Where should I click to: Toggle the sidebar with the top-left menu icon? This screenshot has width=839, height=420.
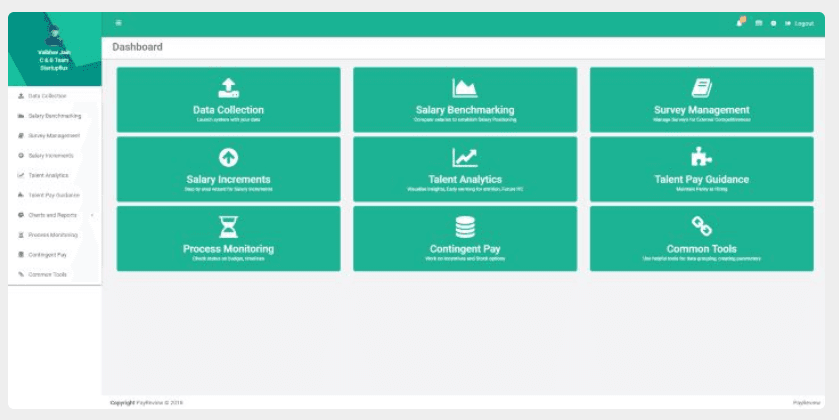118,23
